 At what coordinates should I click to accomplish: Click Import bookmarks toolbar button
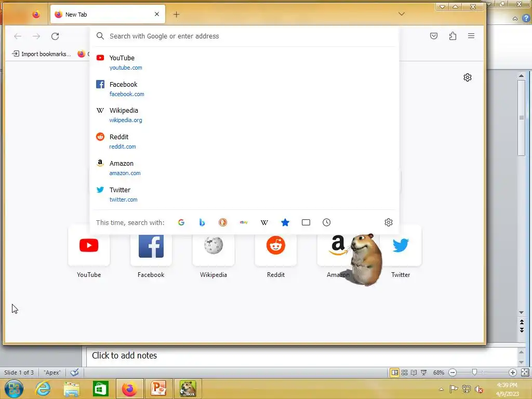click(42, 54)
